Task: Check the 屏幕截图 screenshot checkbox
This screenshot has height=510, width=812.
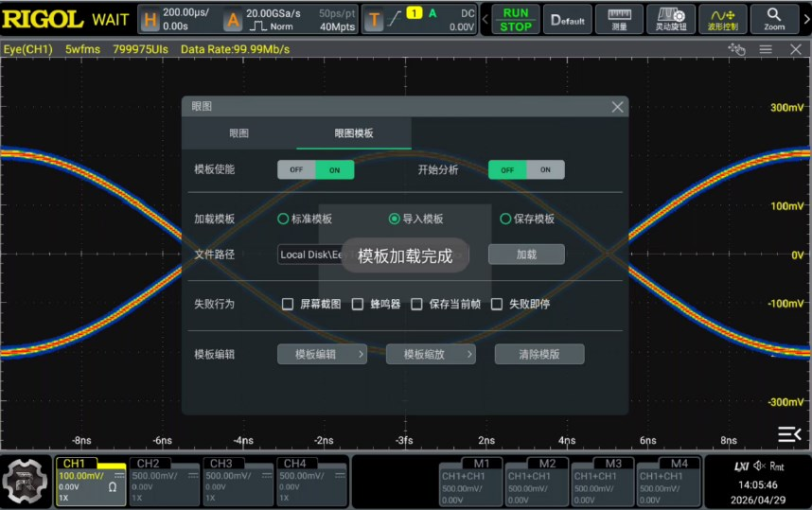Action: 288,304
